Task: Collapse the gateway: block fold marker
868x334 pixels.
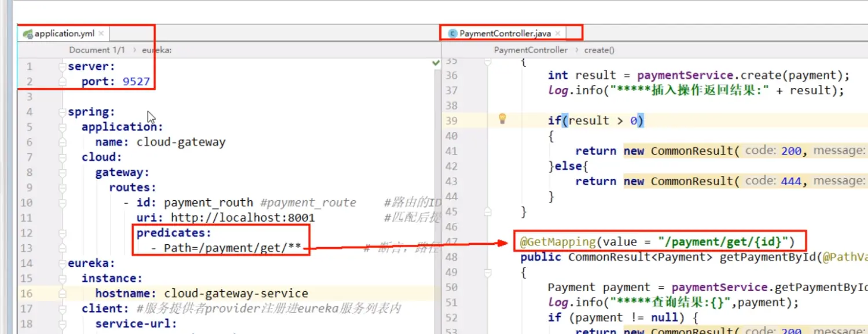Action: pyautogui.click(x=62, y=172)
